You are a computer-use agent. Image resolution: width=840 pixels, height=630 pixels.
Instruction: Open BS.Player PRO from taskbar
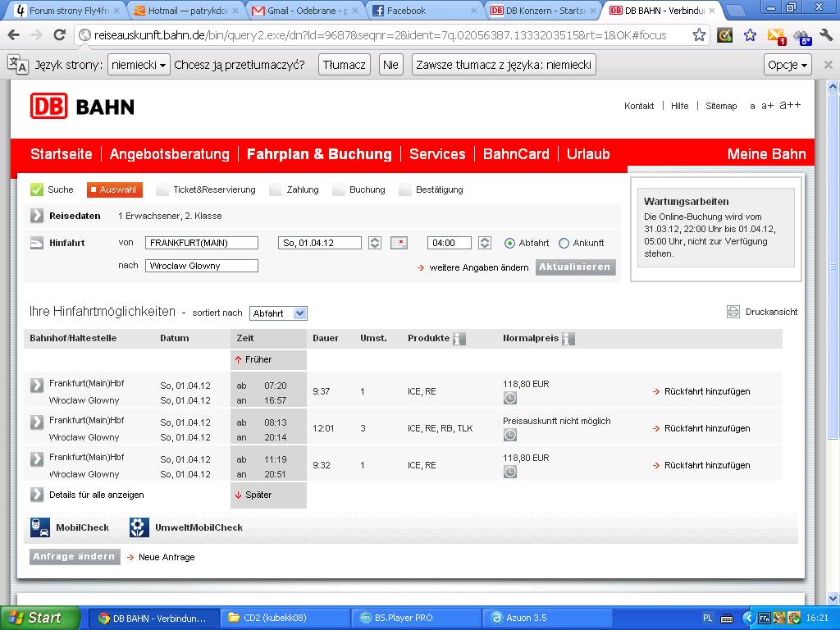tap(415, 618)
